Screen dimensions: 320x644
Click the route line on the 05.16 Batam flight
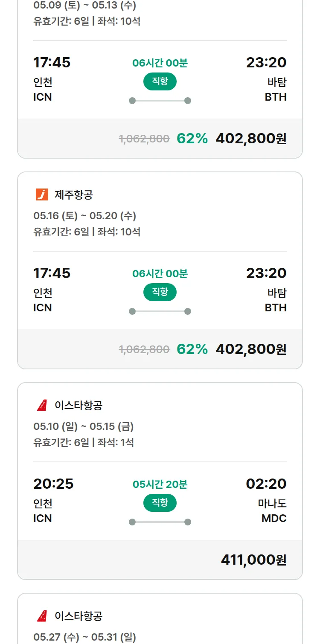[x=160, y=311]
